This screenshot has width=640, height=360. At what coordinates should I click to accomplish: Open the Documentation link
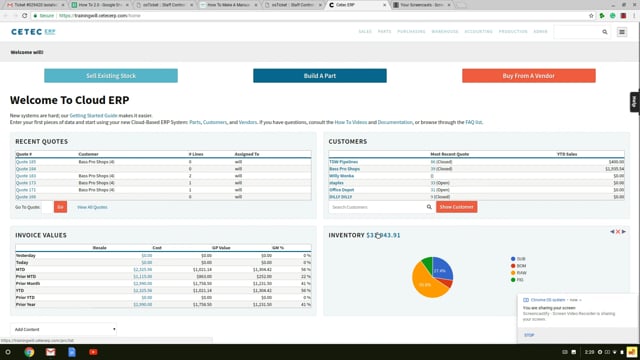(x=395, y=122)
